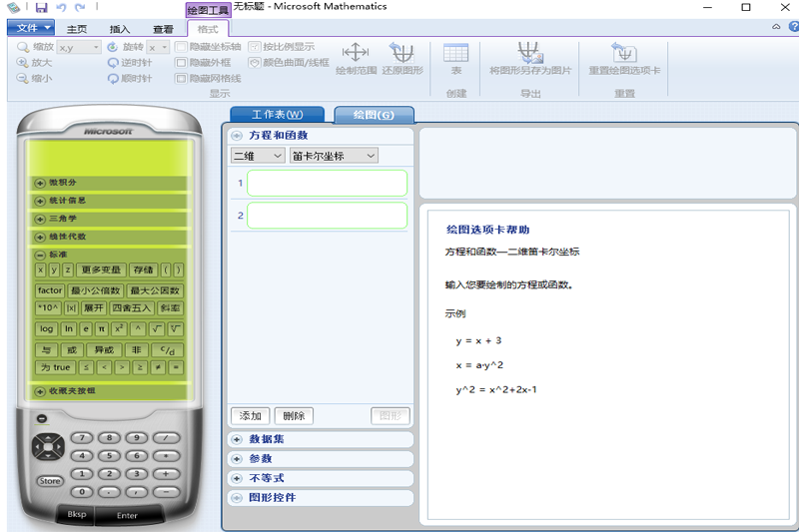
Task: Switch to the 主页 home ribbon tab
Action: click(x=77, y=29)
